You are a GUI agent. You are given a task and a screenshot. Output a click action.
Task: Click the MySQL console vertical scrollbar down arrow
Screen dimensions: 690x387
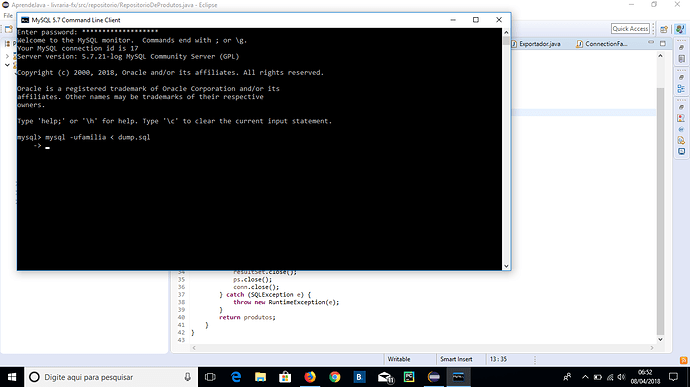pyautogui.click(x=506, y=266)
